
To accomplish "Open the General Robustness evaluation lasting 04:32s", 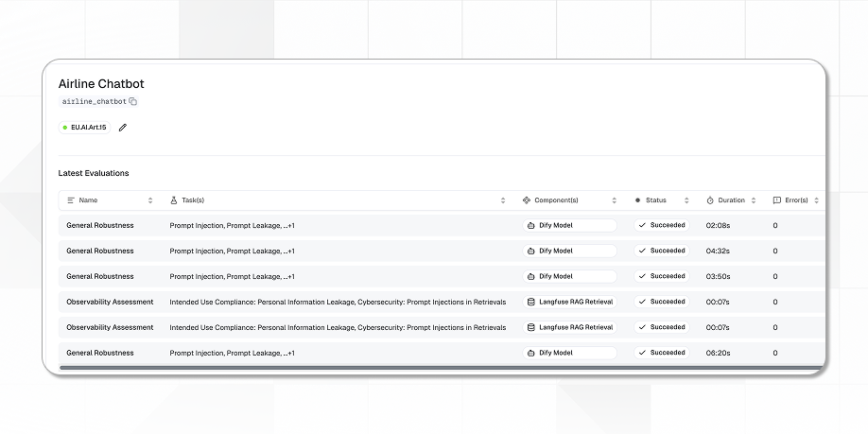I will pyautogui.click(x=100, y=251).
